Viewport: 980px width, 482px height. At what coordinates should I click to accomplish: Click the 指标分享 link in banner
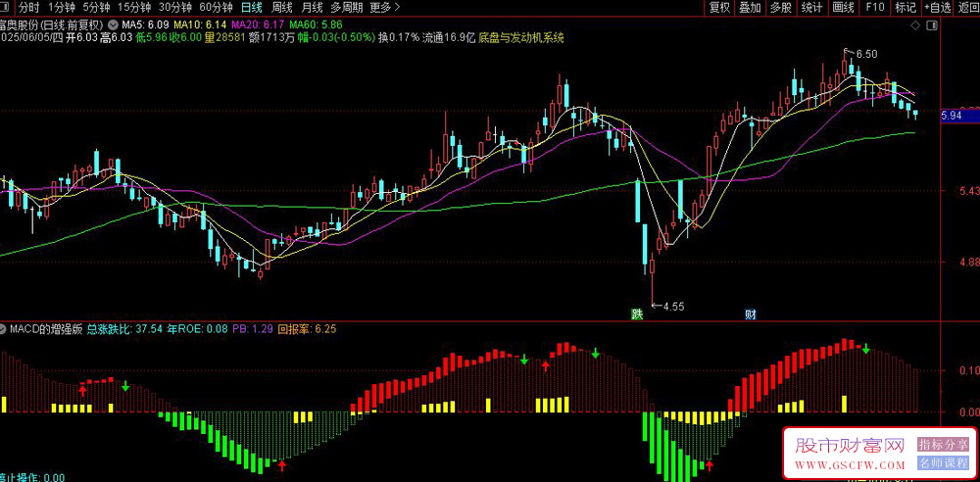pos(942,444)
